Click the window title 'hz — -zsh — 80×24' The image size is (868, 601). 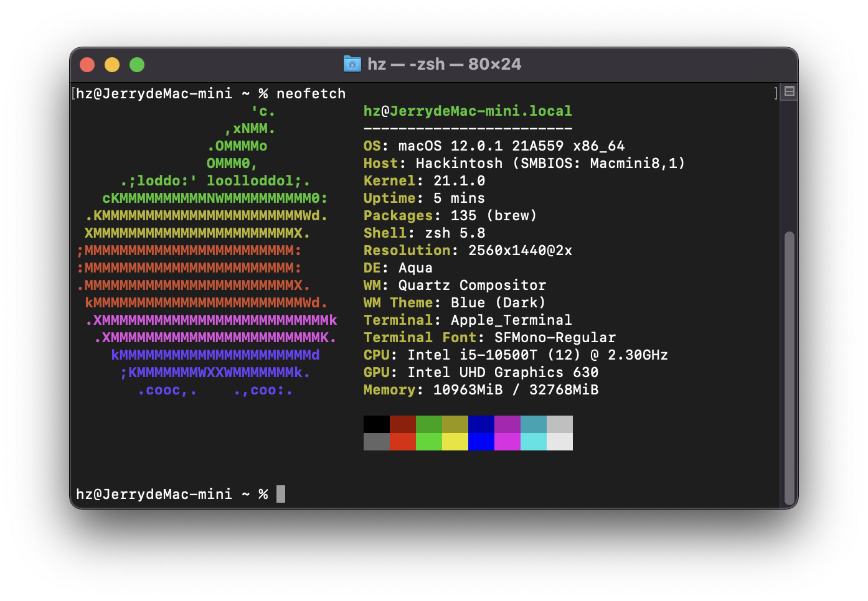tap(444, 64)
